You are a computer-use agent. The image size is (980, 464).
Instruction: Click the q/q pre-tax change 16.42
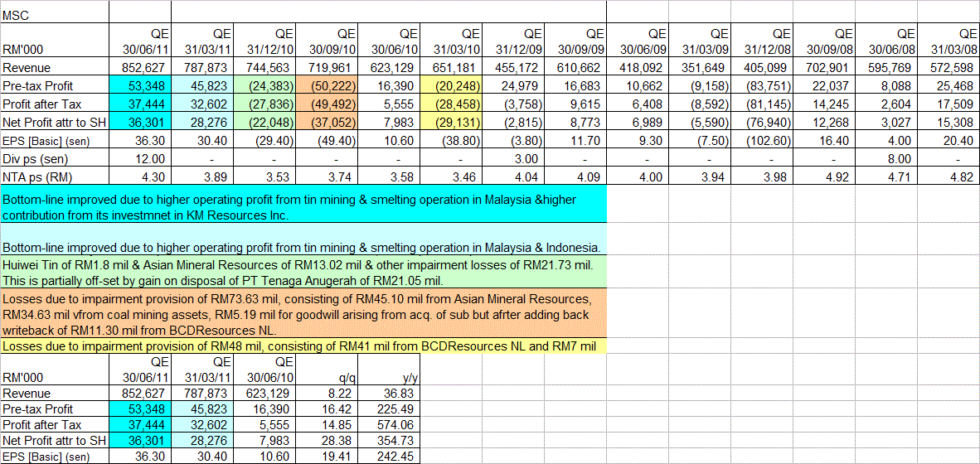pos(326,409)
